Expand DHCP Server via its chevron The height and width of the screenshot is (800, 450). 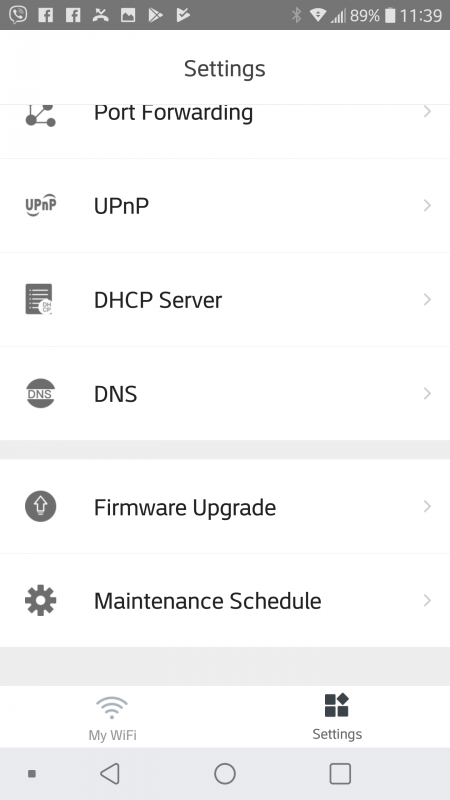click(427, 299)
